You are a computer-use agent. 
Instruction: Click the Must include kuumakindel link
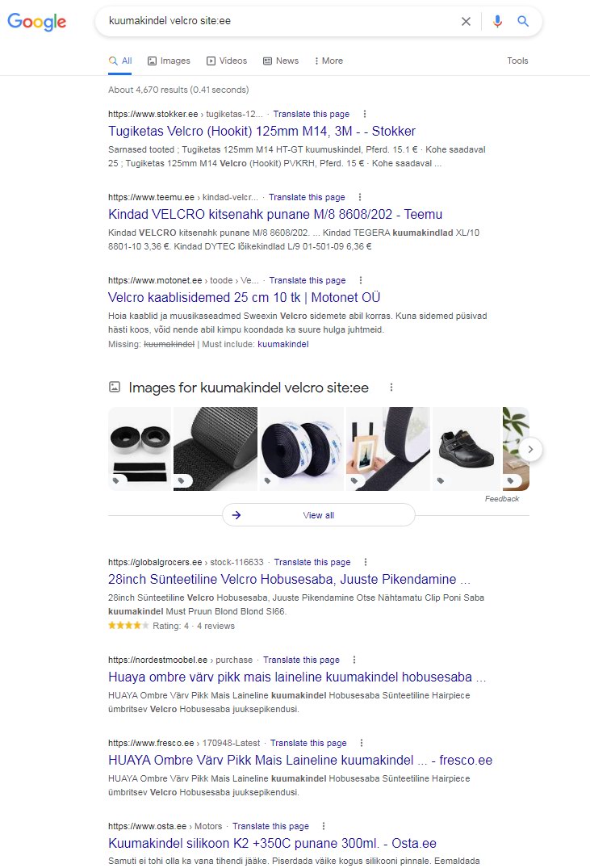282,344
